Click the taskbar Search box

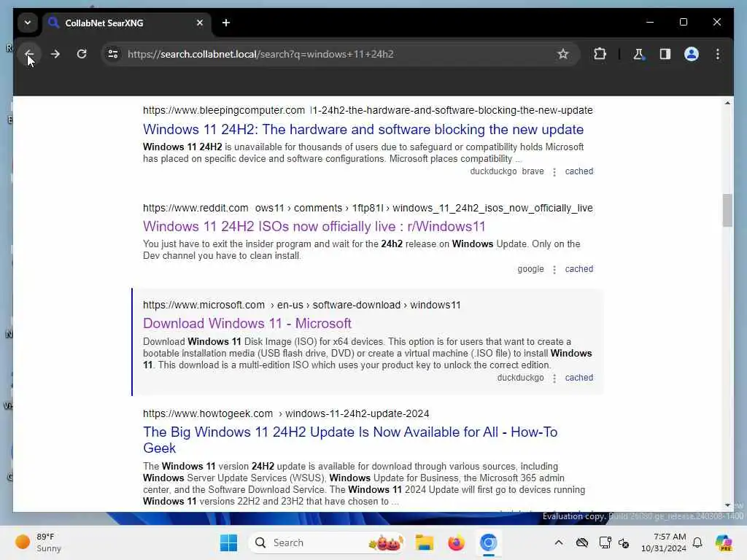(326, 542)
